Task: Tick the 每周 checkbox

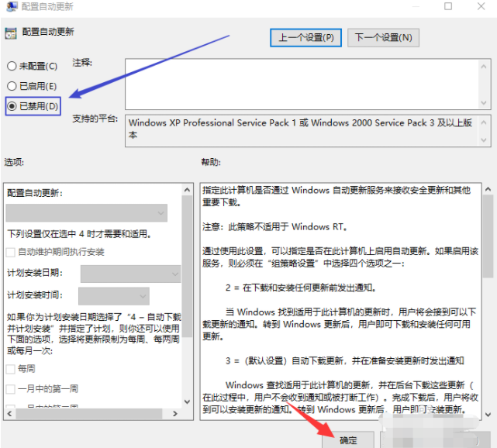Action: [11, 369]
